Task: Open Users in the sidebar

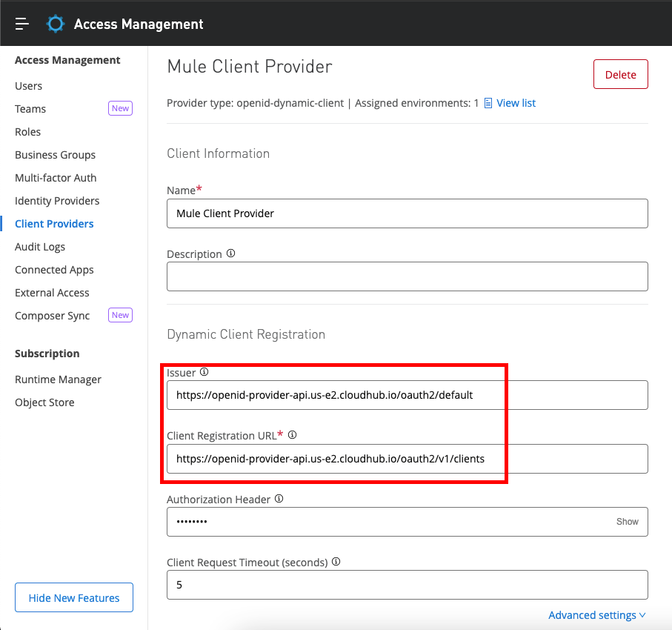Action: pyautogui.click(x=28, y=86)
